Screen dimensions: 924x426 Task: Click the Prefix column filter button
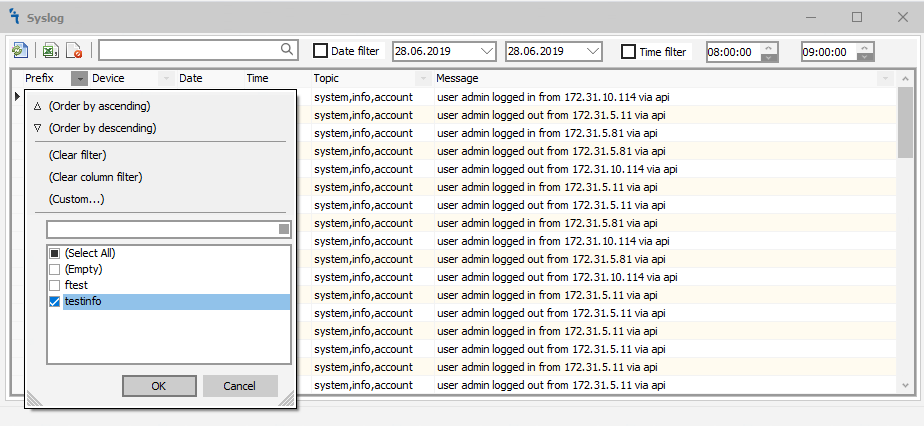[79, 78]
